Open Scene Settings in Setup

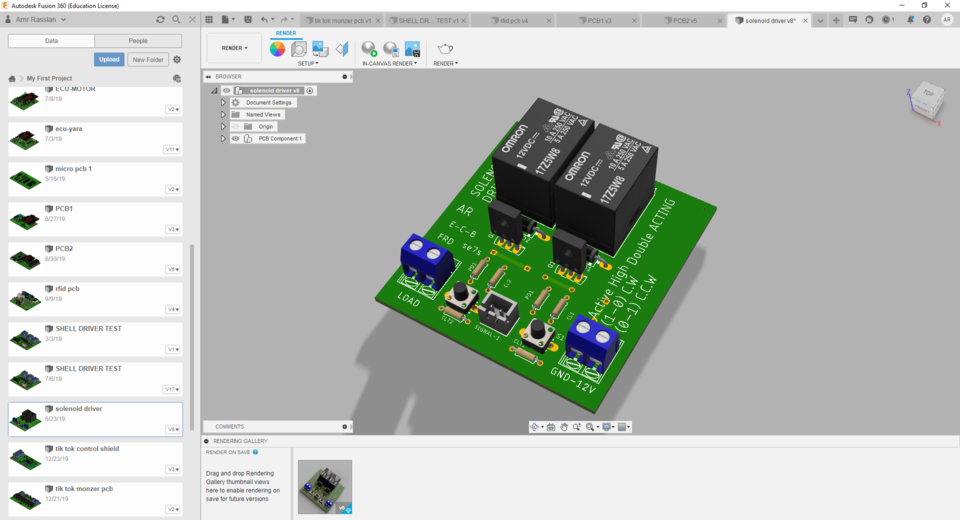pos(299,49)
